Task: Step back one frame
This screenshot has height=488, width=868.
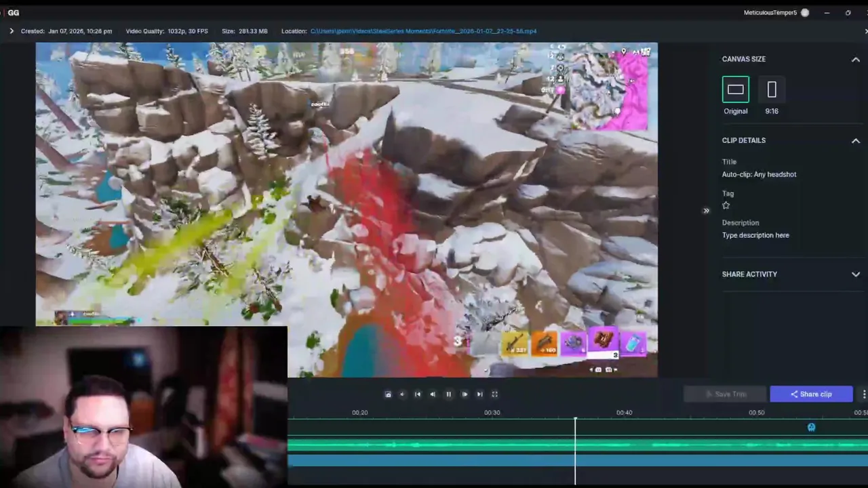Action: pos(433,394)
